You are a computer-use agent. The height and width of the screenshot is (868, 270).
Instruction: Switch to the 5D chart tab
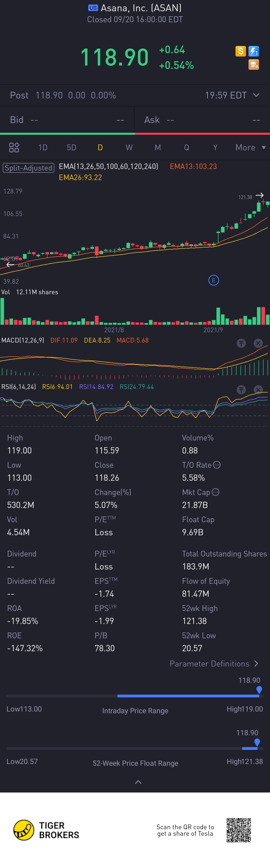pyautogui.click(x=71, y=147)
